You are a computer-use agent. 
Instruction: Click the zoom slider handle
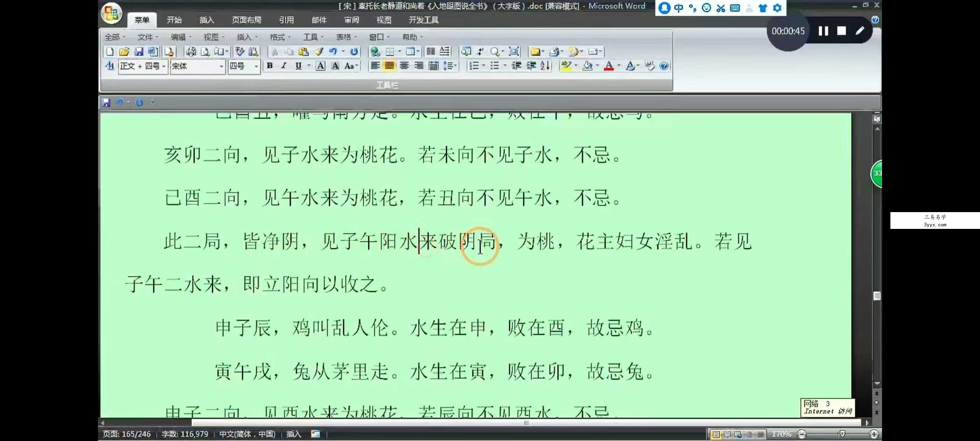842,434
